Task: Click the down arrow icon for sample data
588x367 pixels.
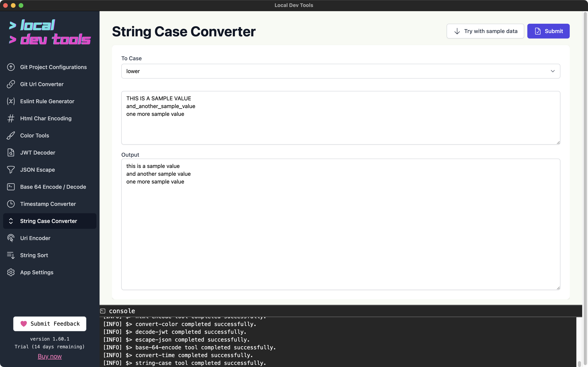Action: click(457, 31)
